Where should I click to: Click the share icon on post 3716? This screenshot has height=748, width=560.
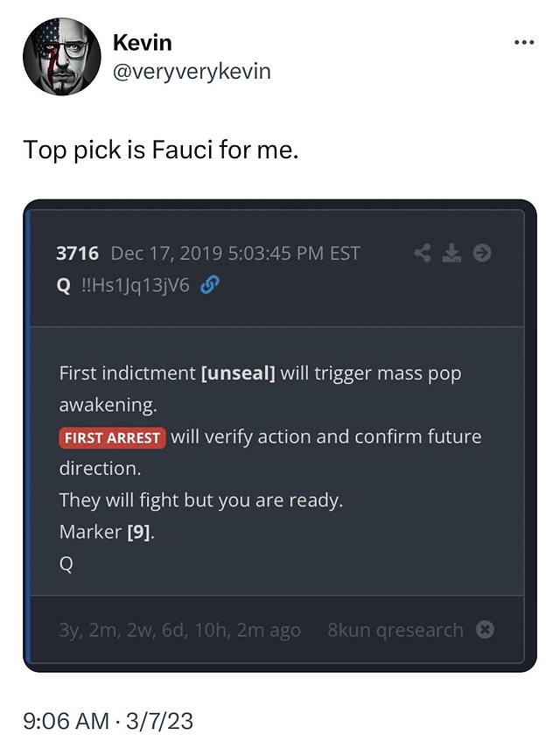click(x=422, y=253)
